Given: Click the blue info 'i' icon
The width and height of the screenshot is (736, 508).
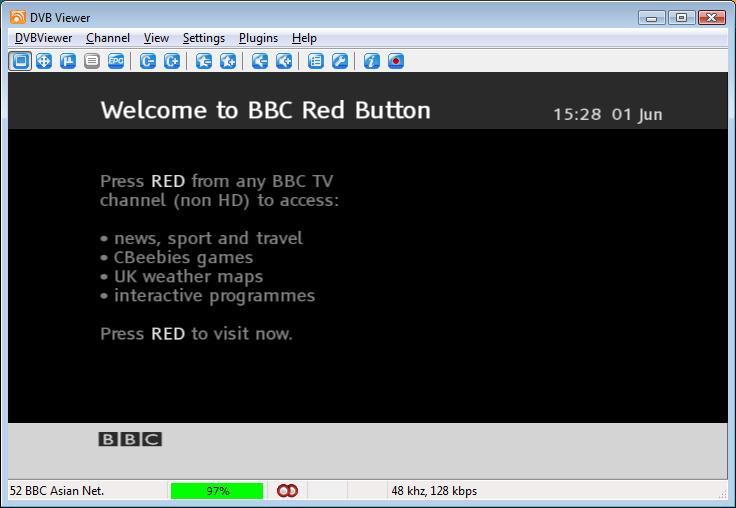Looking at the screenshot, I should (x=372, y=61).
